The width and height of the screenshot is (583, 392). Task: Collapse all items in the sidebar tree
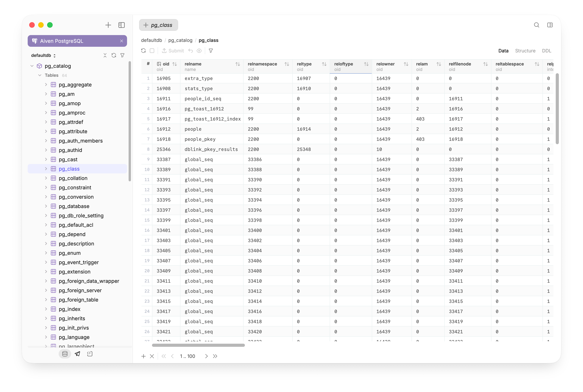tap(105, 55)
